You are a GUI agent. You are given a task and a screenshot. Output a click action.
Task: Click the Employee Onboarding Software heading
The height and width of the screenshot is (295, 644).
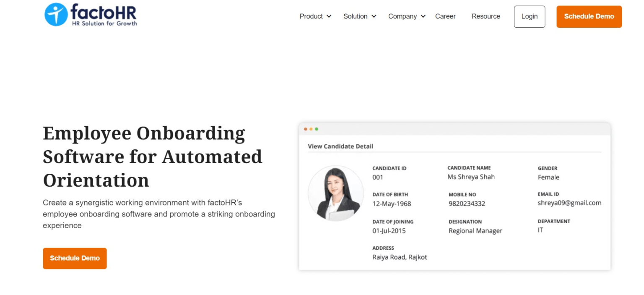[152, 157]
